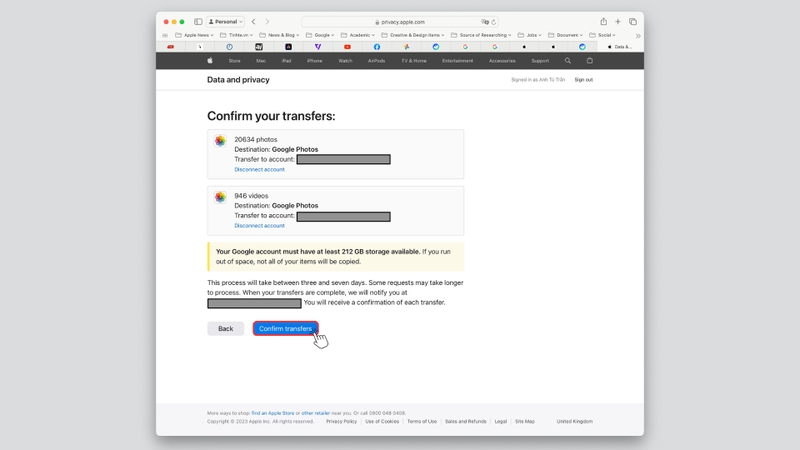Click the Back button
The image size is (800, 450).
click(226, 329)
